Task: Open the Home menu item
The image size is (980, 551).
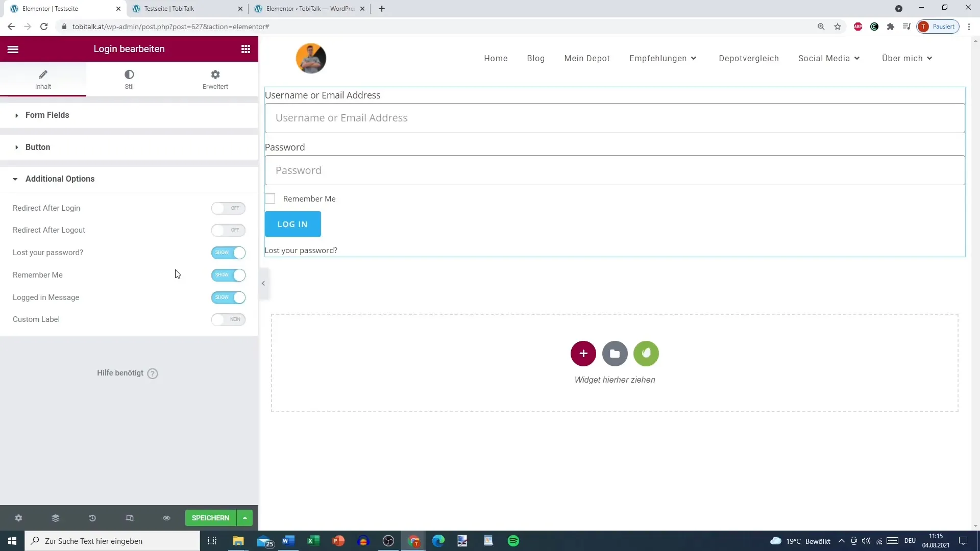Action: (496, 58)
